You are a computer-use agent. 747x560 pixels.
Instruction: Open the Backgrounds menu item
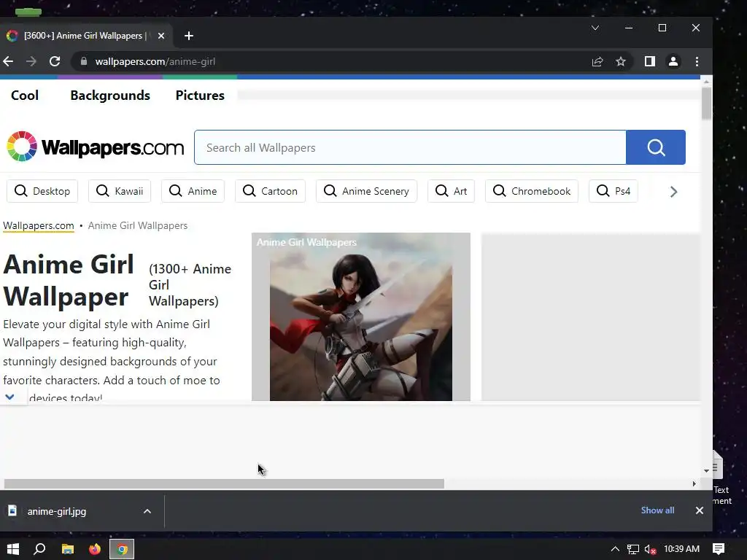point(110,96)
